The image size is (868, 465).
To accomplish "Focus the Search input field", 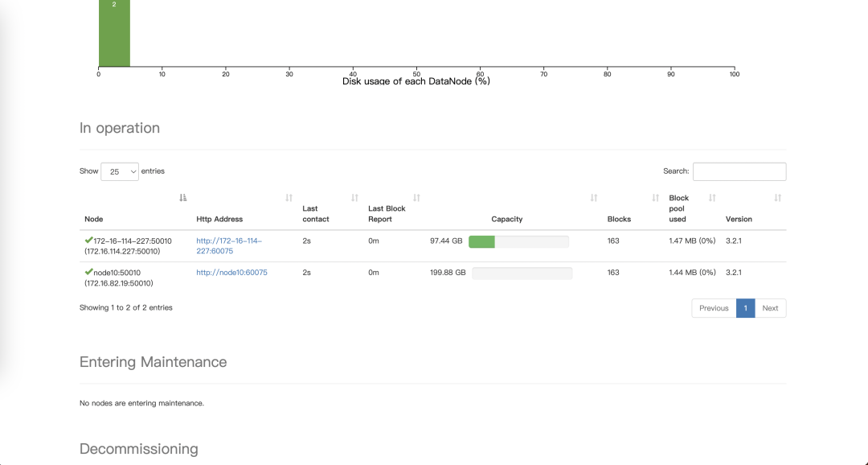I will (739, 171).
